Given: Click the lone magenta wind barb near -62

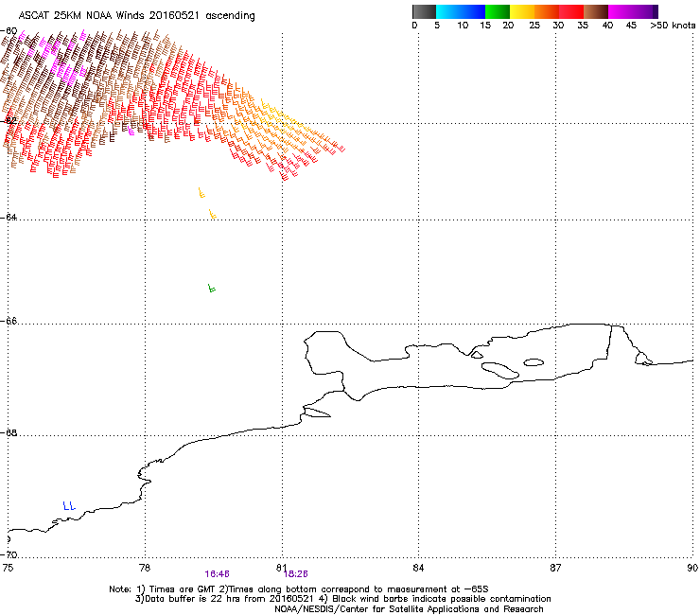Looking at the screenshot, I should point(131,131).
